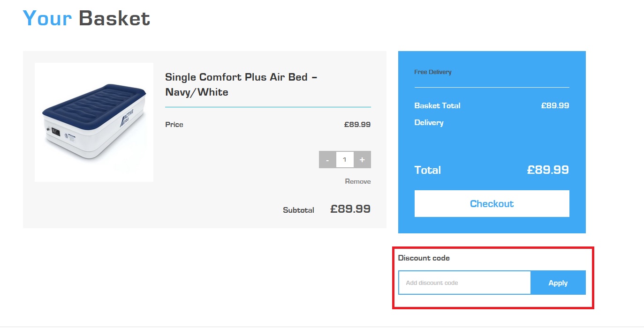
Task: Focus the Add discount code field
Action: pyautogui.click(x=464, y=283)
